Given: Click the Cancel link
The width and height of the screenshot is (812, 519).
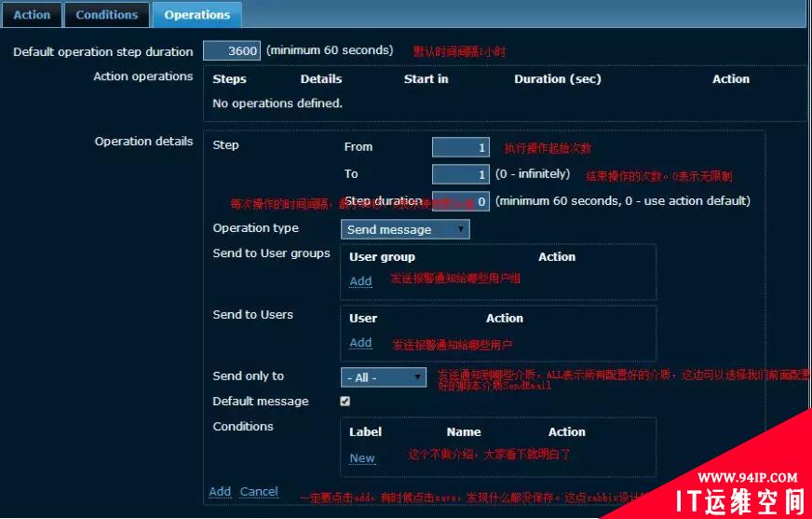Looking at the screenshot, I should point(259,491).
